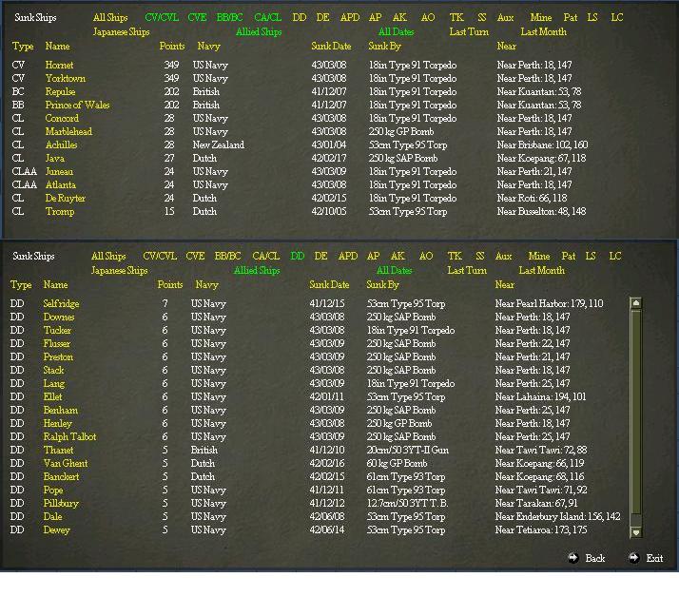
Task: Open the Repulse ship entry
Action: point(60,92)
